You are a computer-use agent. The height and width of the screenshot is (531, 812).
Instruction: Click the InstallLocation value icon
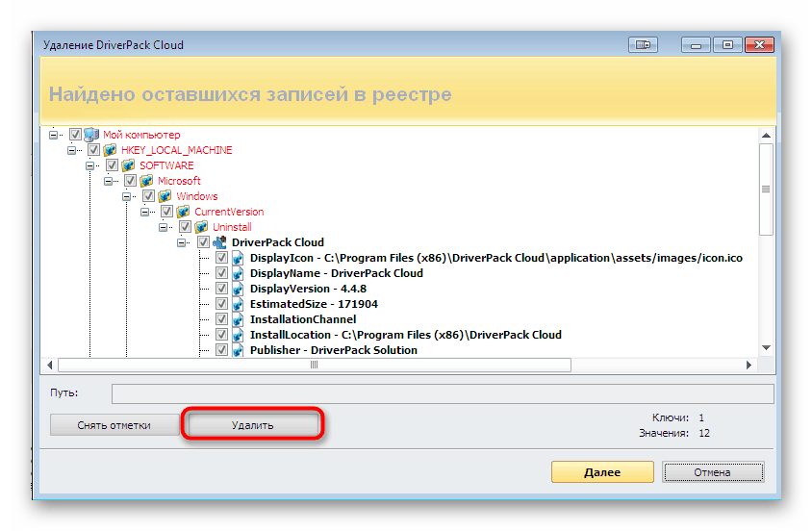tap(238, 335)
